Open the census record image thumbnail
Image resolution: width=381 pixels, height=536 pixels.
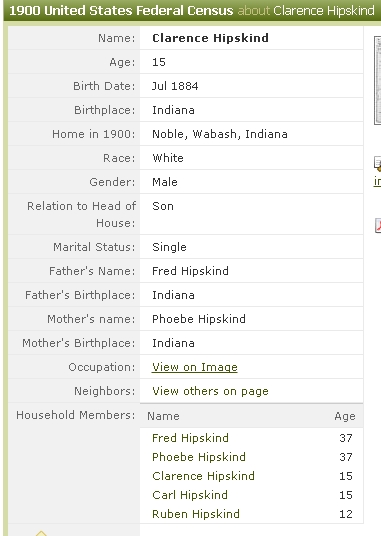pyautogui.click(x=378, y=80)
